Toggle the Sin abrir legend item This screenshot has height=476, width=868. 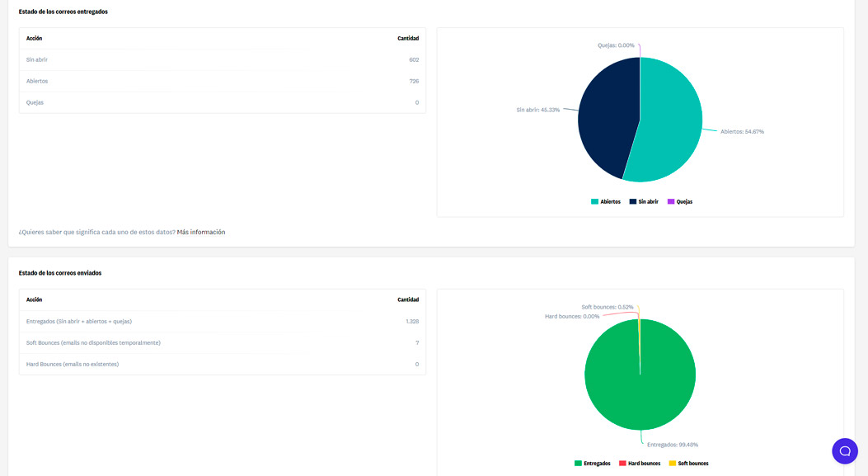pyautogui.click(x=644, y=202)
